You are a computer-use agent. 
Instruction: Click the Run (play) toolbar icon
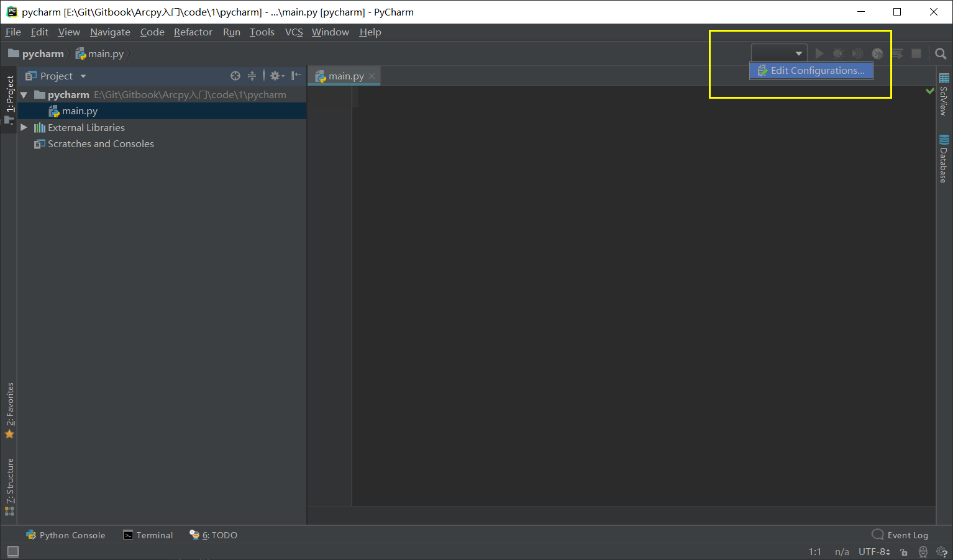coord(819,54)
